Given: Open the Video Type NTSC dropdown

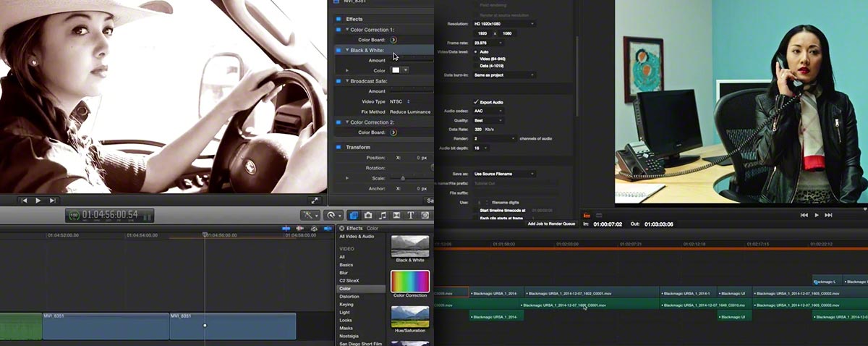Looking at the screenshot, I should click(400, 101).
